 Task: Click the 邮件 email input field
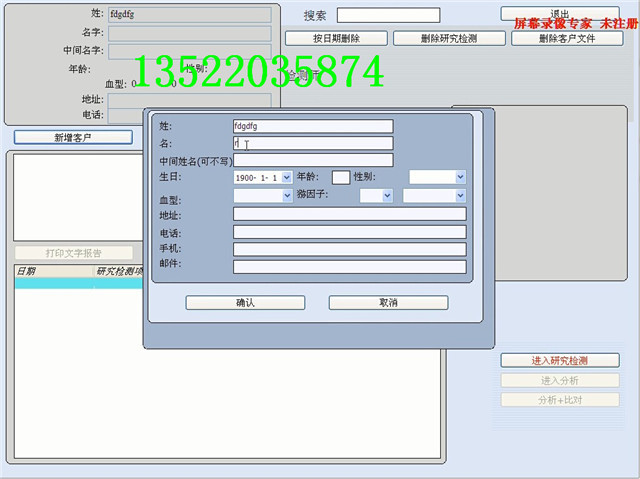[349, 267]
